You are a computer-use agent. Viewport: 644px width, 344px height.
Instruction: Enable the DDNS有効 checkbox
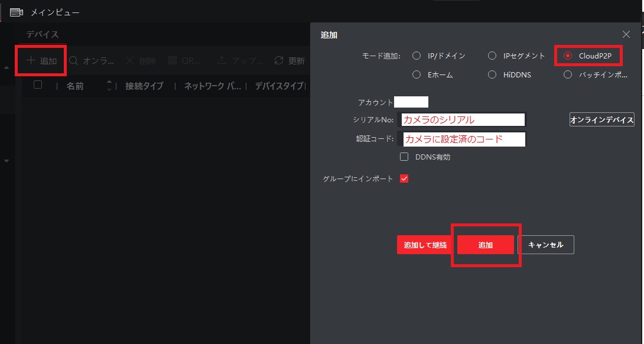click(x=404, y=156)
